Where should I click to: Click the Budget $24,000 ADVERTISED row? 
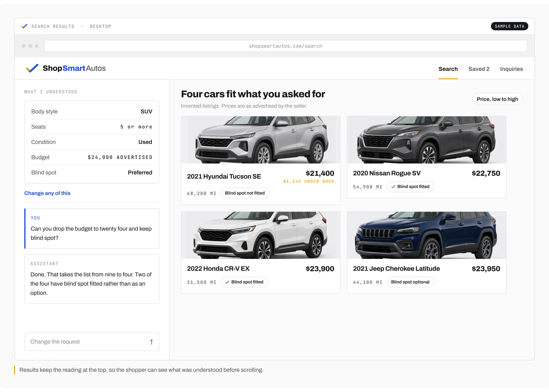[x=91, y=157]
